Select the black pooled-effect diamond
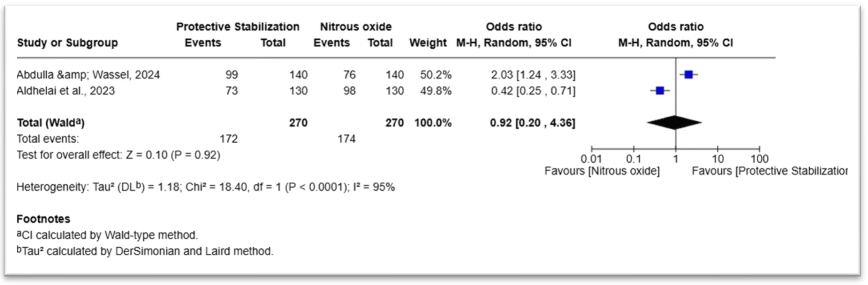This screenshot has width=868, height=285. 674,122
